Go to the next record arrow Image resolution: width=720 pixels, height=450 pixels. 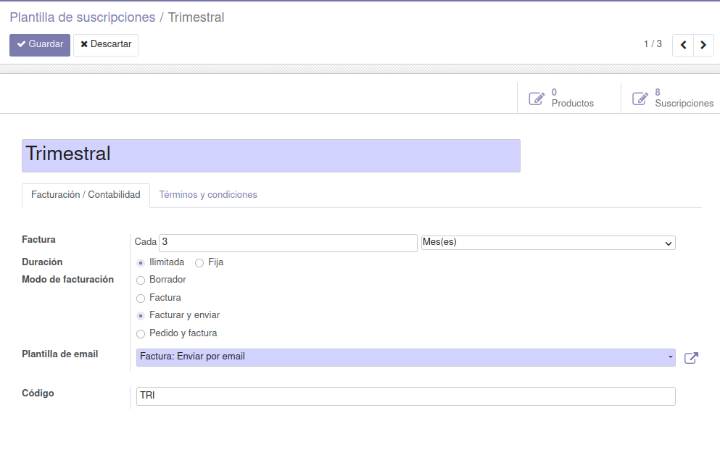[x=704, y=45]
